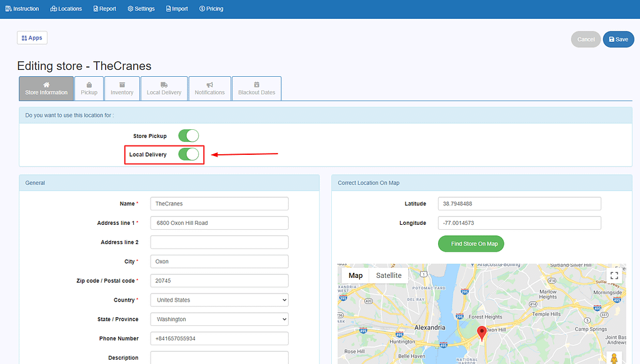Viewport: 640px width, 364px height.
Task: Click the red store marker on map
Action: pyautogui.click(x=482, y=333)
